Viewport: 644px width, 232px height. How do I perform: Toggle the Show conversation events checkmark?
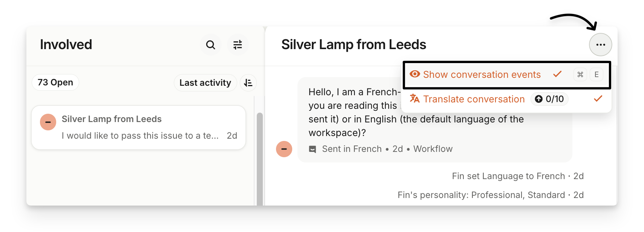coord(557,74)
